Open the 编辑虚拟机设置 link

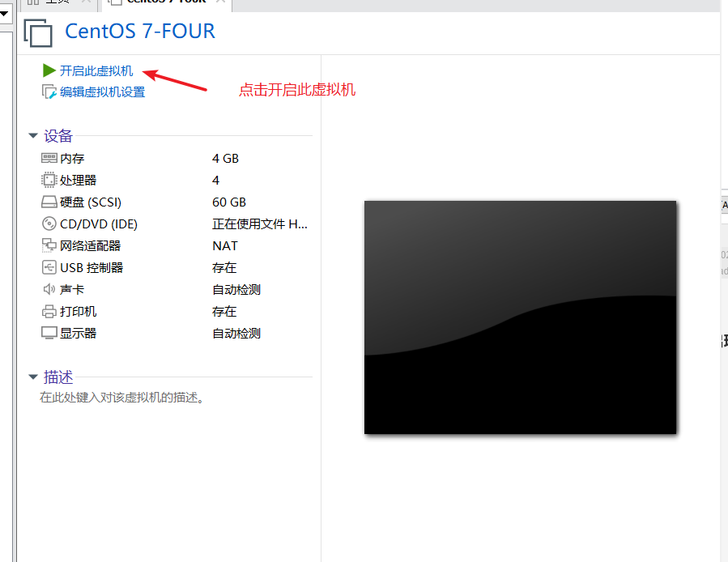[x=102, y=92]
